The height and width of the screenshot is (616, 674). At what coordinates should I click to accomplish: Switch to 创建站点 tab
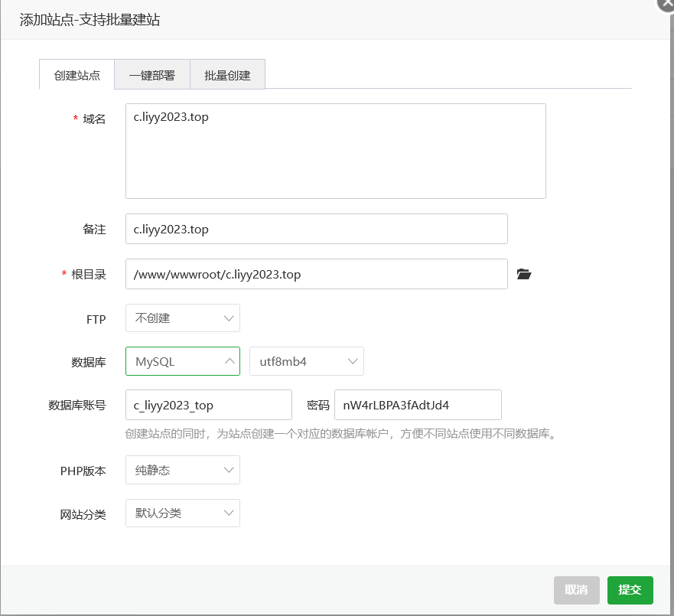click(x=77, y=75)
